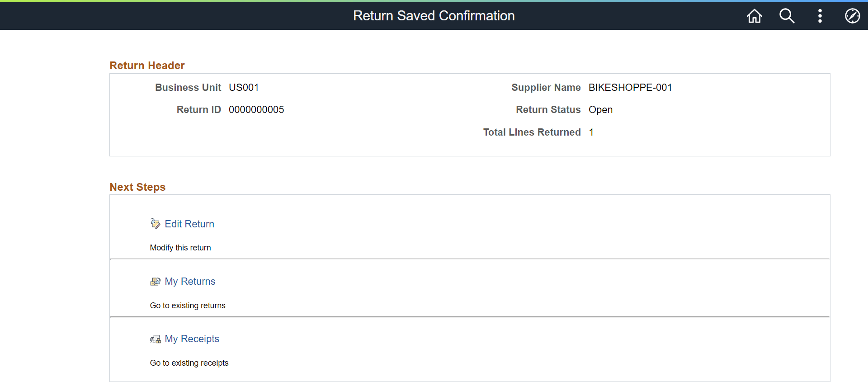The image size is (868, 391).
Task: Open Global Search with the magnifier icon
Action: (787, 16)
